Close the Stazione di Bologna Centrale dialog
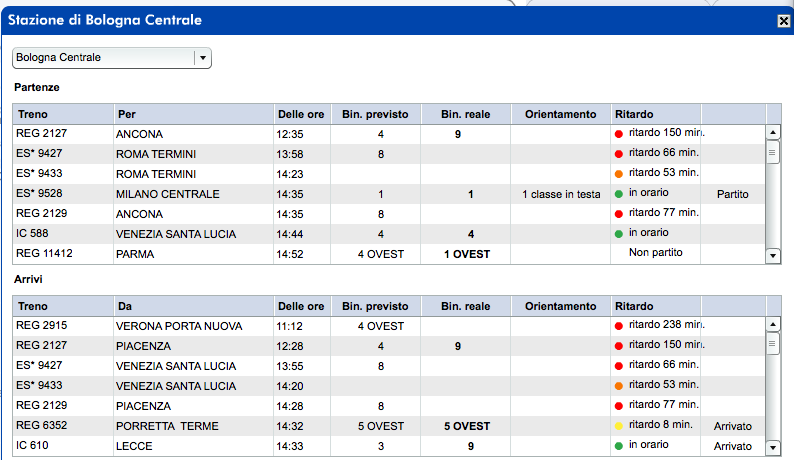This screenshot has height=460, width=794. [x=784, y=20]
